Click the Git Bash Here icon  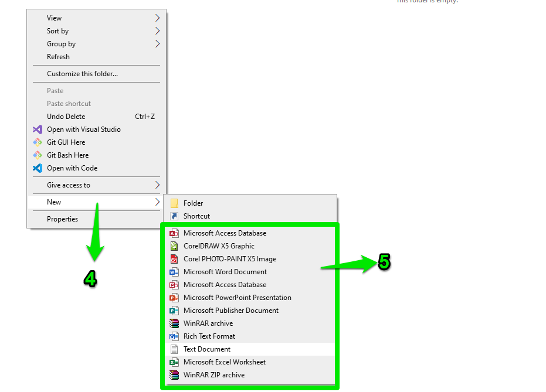tap(38, 155)
